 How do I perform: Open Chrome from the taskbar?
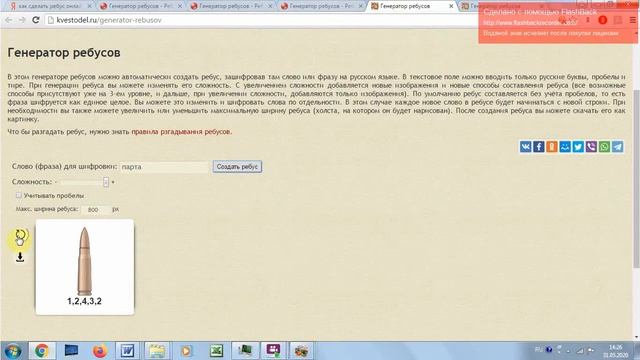point(42,351)
